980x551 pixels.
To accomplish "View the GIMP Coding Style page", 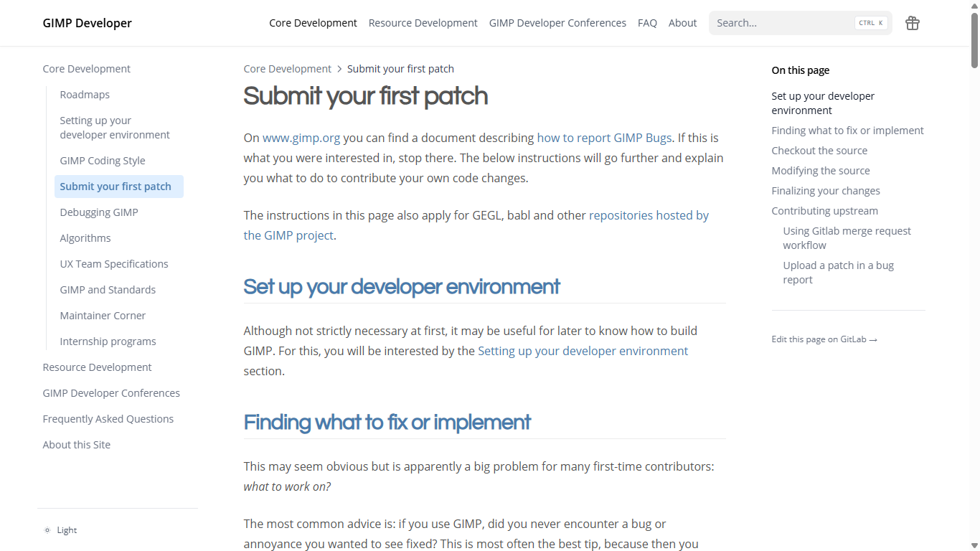I will click(103, 160).
